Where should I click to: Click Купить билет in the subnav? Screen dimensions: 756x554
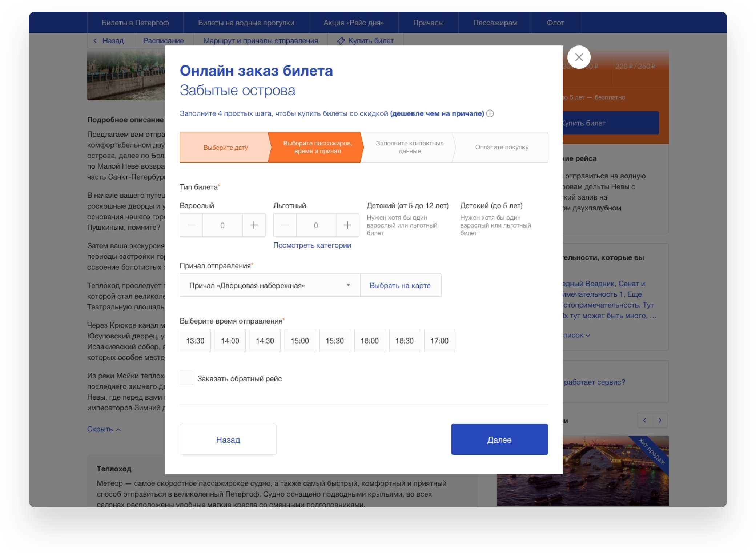click(366, 41)
